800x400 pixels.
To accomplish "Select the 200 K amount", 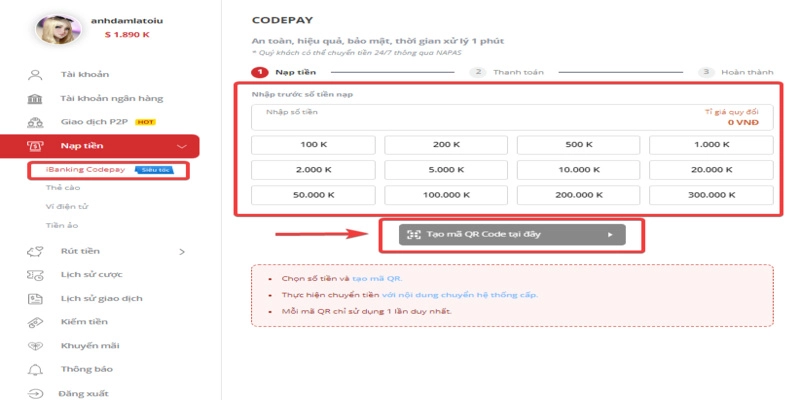I will click(446, 145).
